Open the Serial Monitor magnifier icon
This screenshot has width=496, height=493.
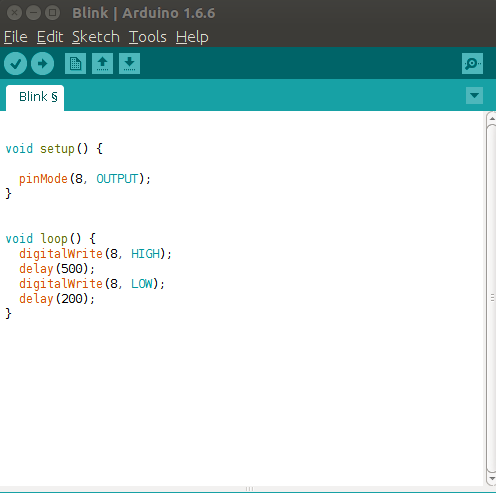[472, 63]
